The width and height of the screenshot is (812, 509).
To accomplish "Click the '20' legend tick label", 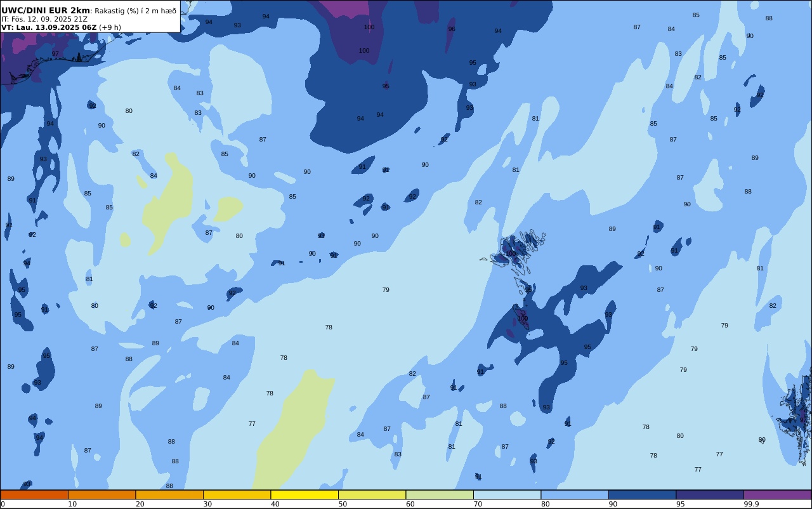I will (140, 504).
